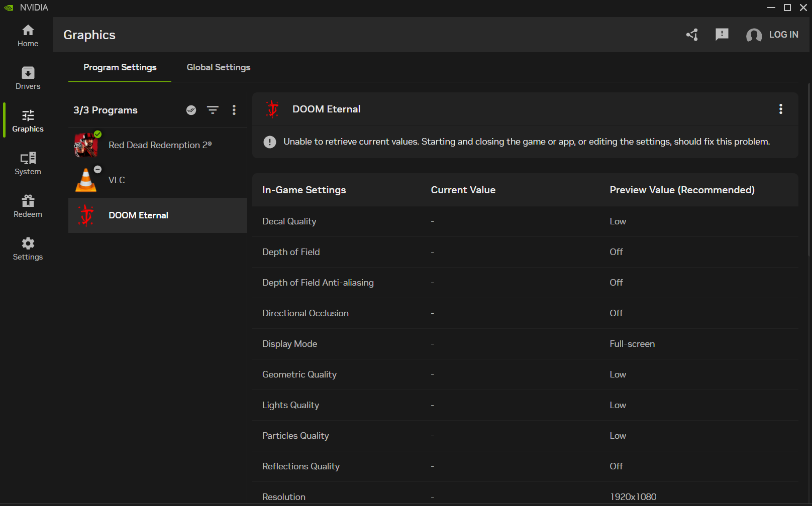The image size is (812, 506).
Task: Click 'Preview Value (Recommended)' column header
Action: pos(682,190)
